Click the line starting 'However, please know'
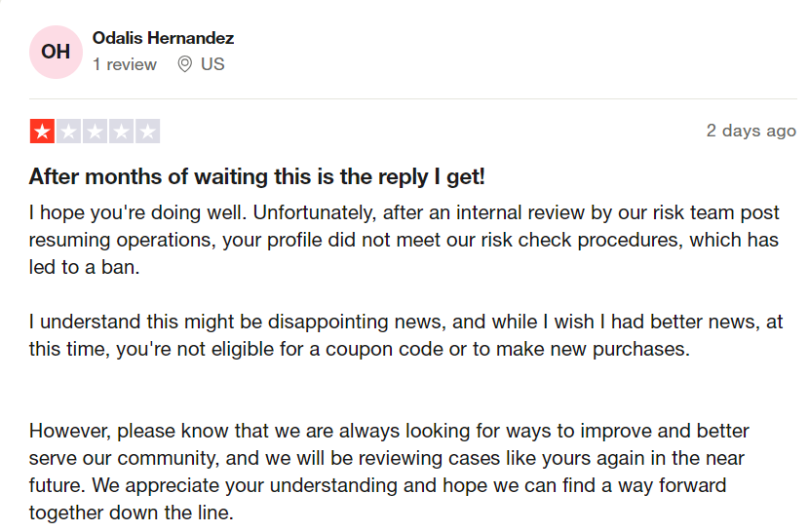 click(389, 430)
